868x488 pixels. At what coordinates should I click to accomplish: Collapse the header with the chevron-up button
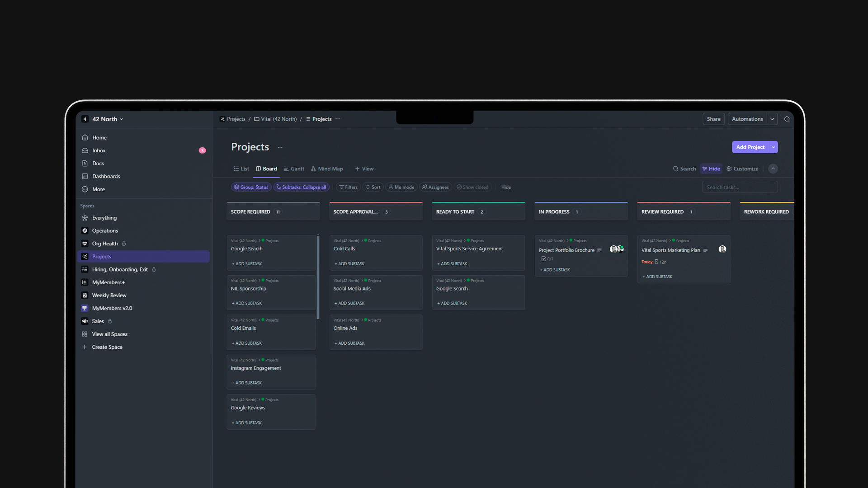click(x=773, y=169)
